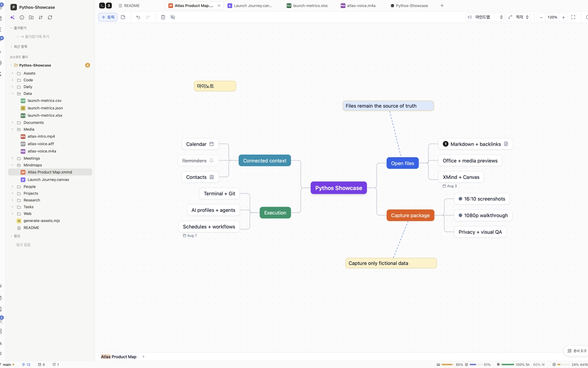Click the calendar 6 status bar indicator
This screenshot has width=588, height=368.
(x=42, y=365)
